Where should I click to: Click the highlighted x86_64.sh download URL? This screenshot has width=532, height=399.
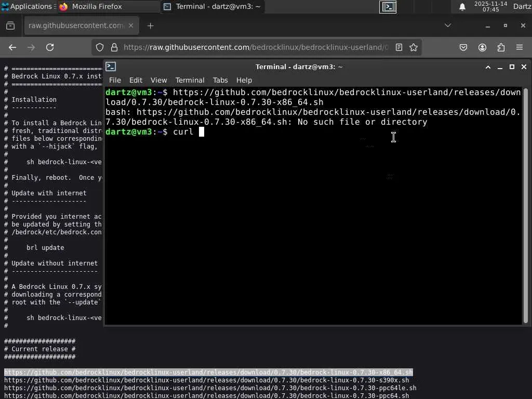click(x=208, y=372)
